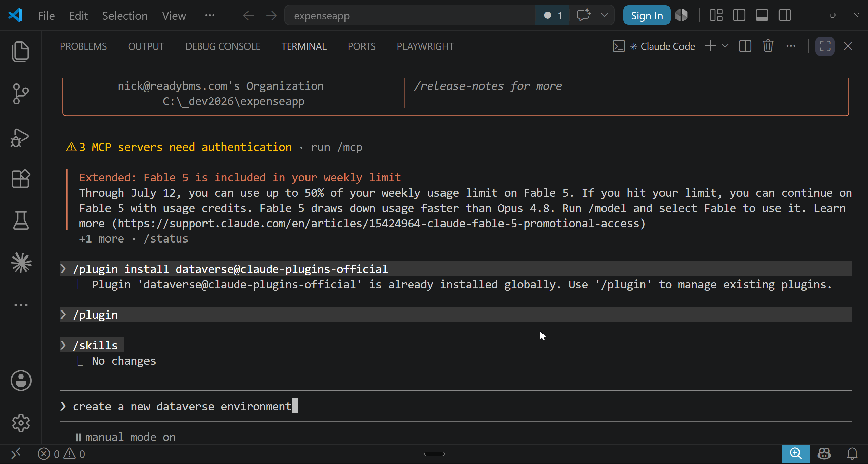Open notifications bell in status bar
The image size is (868, 464).
point(852,453)
